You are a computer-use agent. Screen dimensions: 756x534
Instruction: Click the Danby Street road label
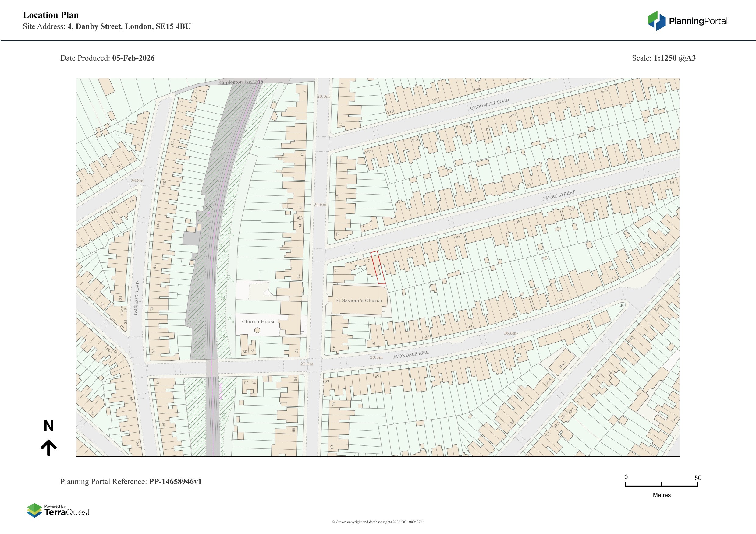point(559,196)
